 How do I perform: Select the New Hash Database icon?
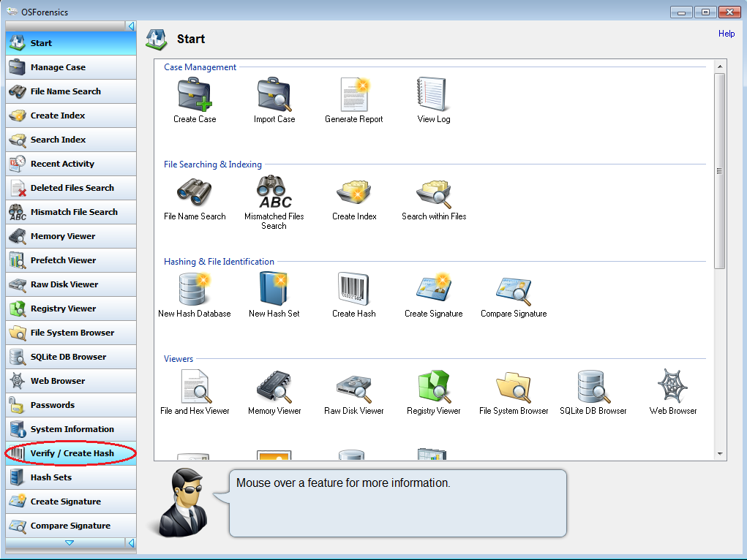point(195,290)
